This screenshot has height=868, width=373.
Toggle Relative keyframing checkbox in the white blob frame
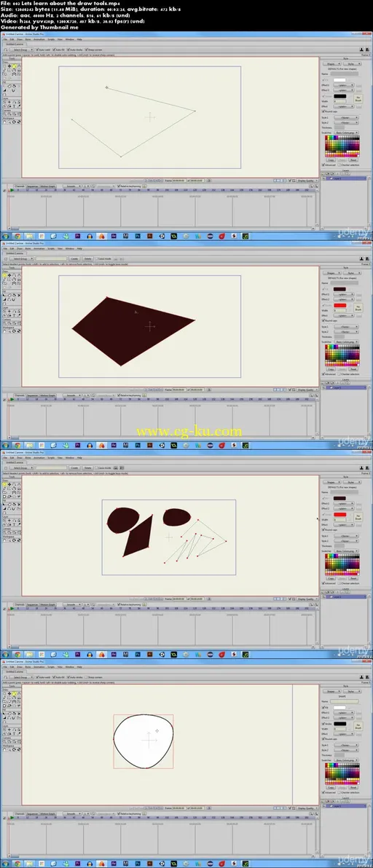click(x=119, y=813)
